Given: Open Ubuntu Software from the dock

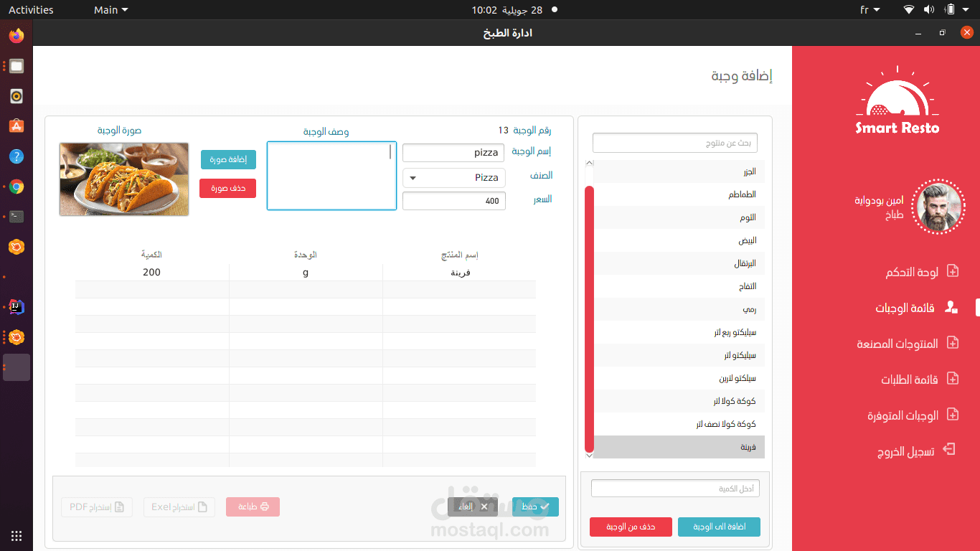Looking at the screenshot, I should coord(17,126).
